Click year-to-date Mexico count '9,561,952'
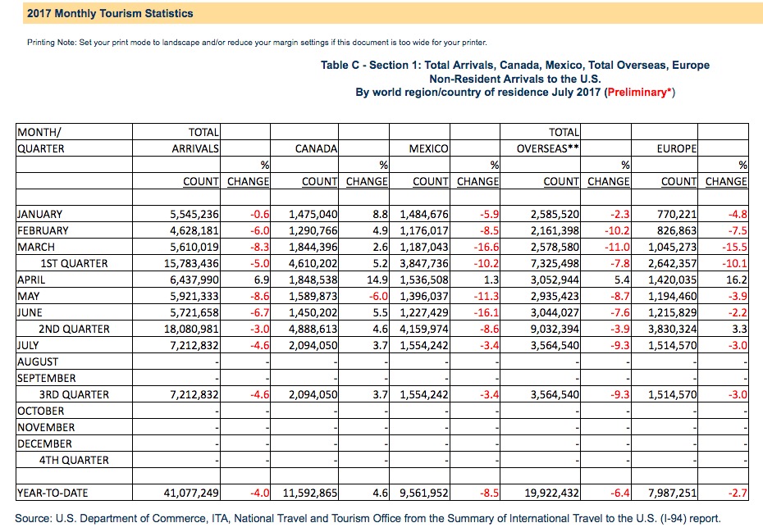 424,493
